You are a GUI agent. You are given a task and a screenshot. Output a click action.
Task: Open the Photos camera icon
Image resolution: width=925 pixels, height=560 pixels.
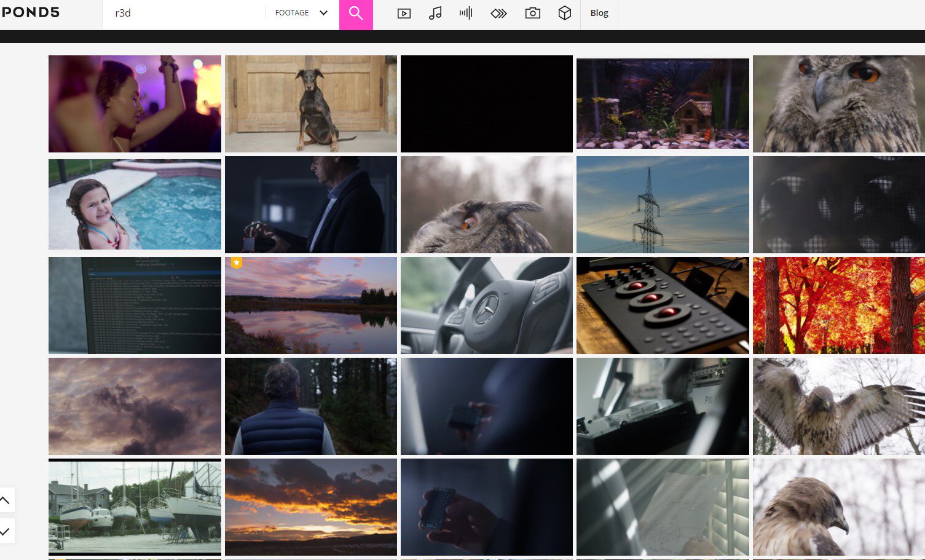pyautogui.click(x=532, y=12)
